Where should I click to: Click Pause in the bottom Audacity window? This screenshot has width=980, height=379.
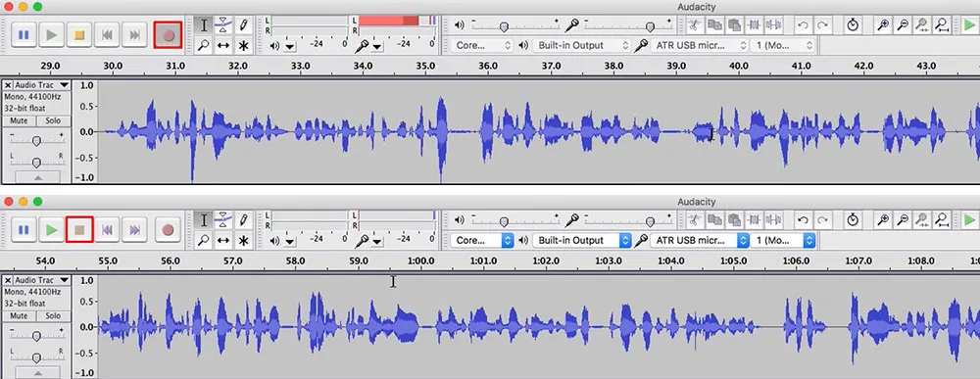pos(24,230)
